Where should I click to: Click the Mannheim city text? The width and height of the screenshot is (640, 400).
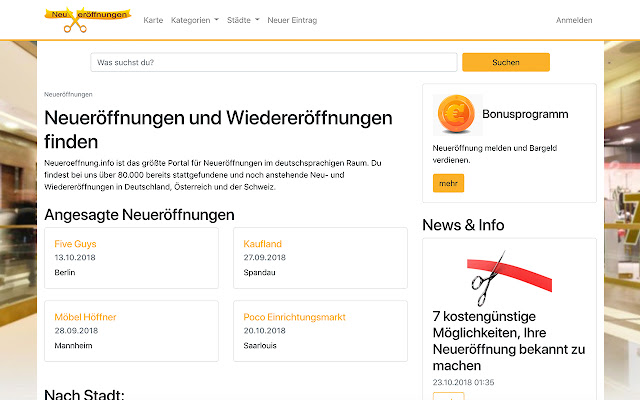click(x=73, y=345)
